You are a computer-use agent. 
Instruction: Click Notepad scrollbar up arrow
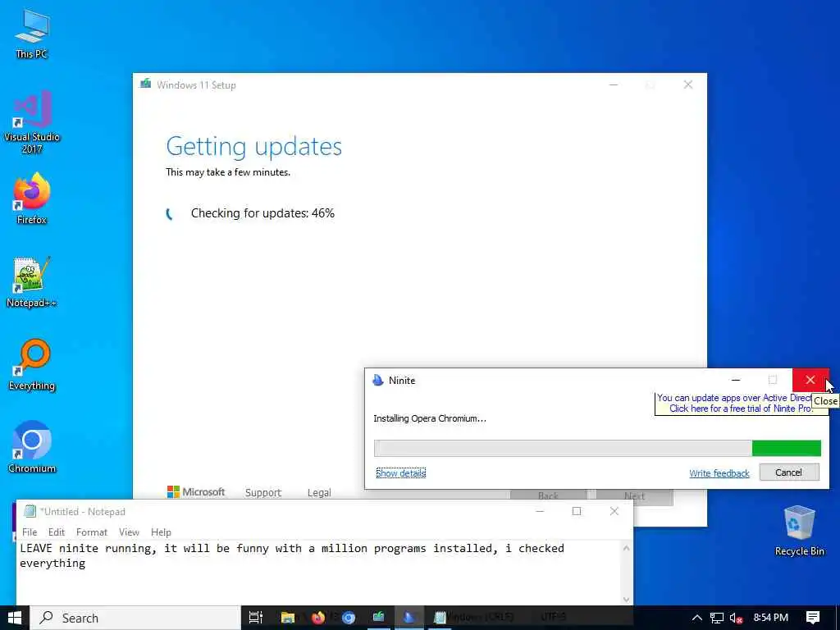point(626,547)
